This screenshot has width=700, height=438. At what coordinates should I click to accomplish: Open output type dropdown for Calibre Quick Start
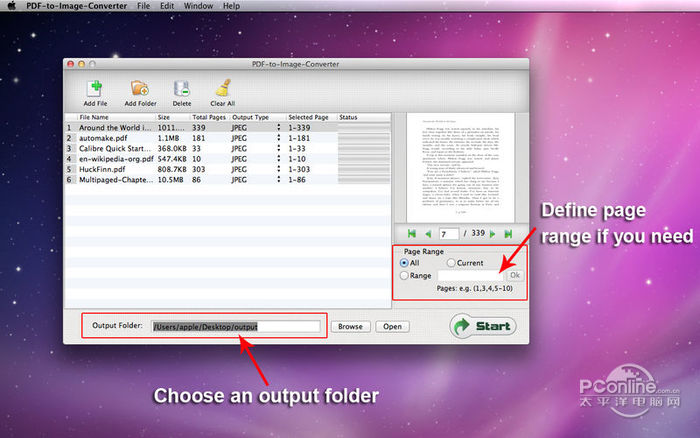coord(279,148)
